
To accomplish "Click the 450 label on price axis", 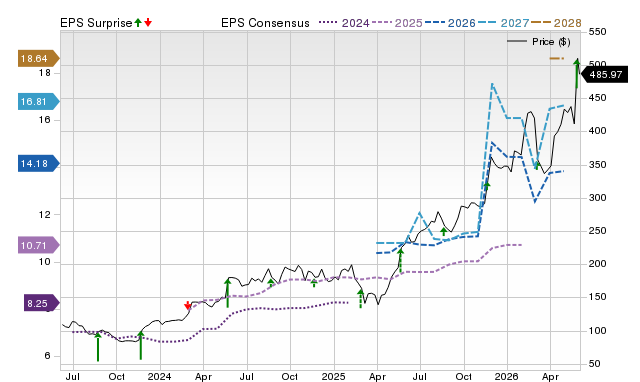I will pos(598,98).
